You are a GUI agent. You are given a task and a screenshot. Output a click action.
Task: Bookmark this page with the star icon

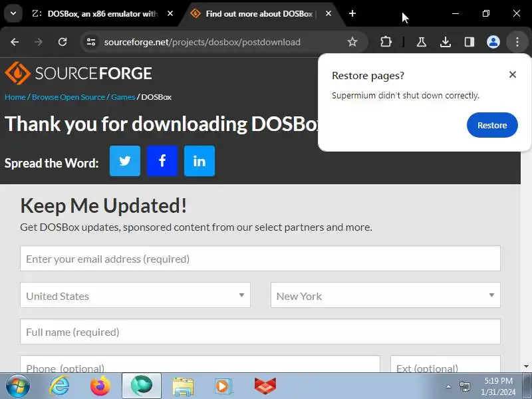coord(352,42)
